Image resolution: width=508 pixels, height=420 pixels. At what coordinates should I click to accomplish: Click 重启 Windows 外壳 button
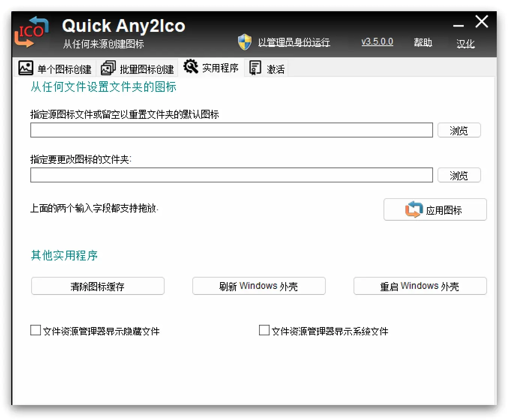pyautogui.click(x=420, y=286)
